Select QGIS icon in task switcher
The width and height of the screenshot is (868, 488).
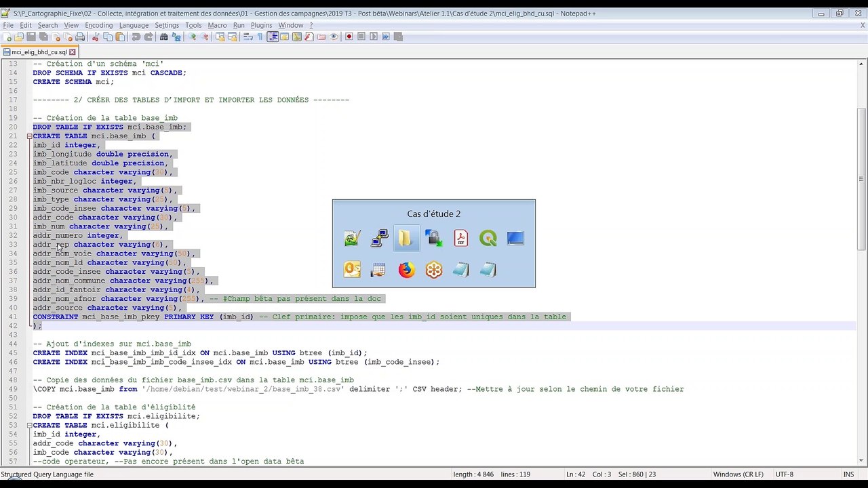tap(488, 238)
